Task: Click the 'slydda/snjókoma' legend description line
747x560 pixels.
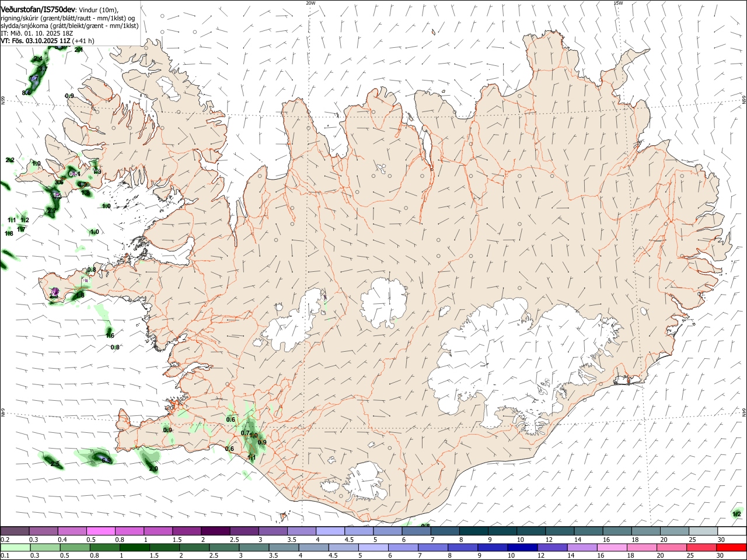Action: pos(69,26)
